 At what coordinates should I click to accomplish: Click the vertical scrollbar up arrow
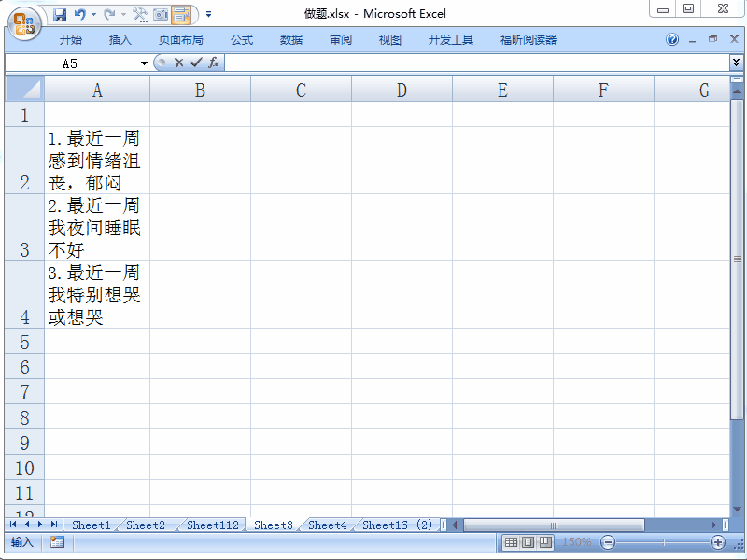pyautogui.click(x=737, y=91)
